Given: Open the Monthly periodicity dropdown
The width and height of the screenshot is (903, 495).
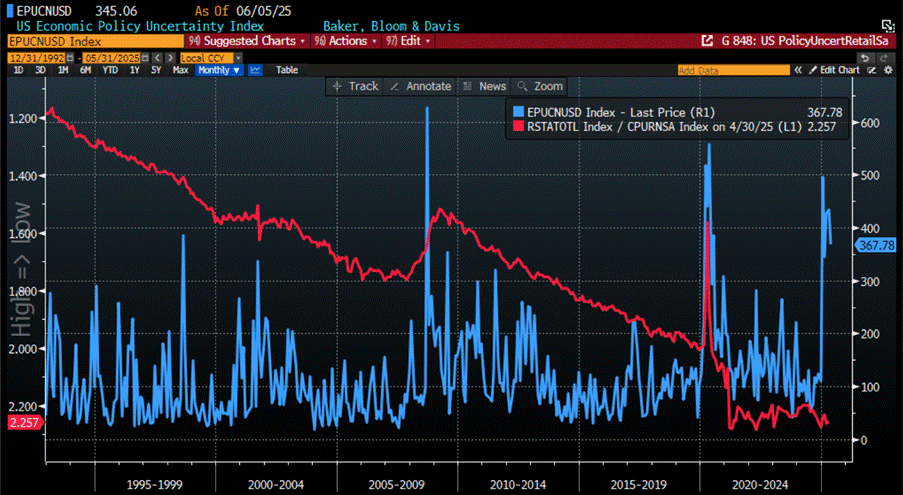Looking at the screenshot, I should click(x=218, y=70).
